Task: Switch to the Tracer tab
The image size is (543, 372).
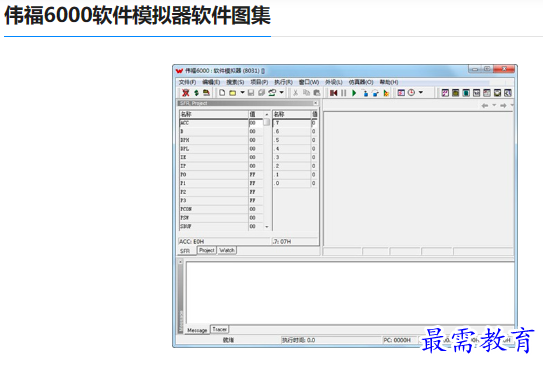Action: [220, 329]
